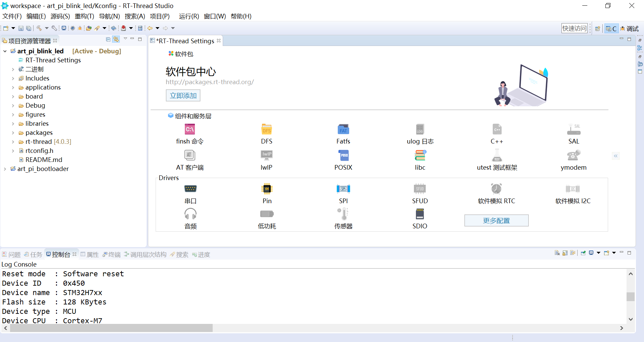
Task: Expand the rt-thread [4.0.3] folder
Action: [13, 142]
